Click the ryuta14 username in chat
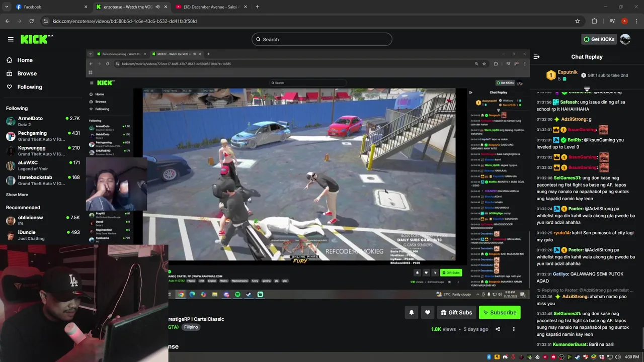Image resolution: width=644 pixels, height=362 pixels. point(562,233)
